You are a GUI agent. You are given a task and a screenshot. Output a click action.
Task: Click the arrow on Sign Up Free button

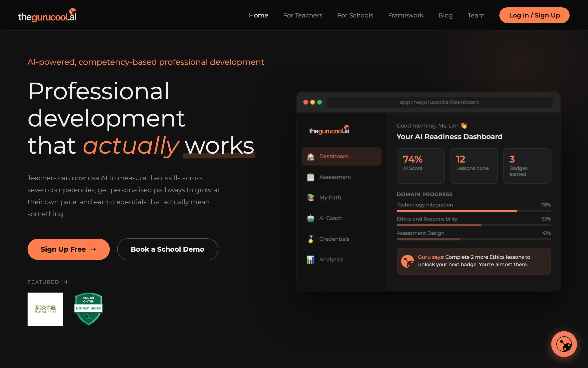[93, 249]
